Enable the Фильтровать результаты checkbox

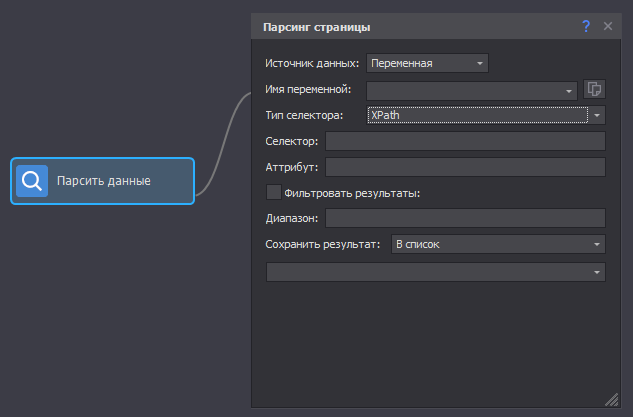pyautogui.click(x=273, y=192)
